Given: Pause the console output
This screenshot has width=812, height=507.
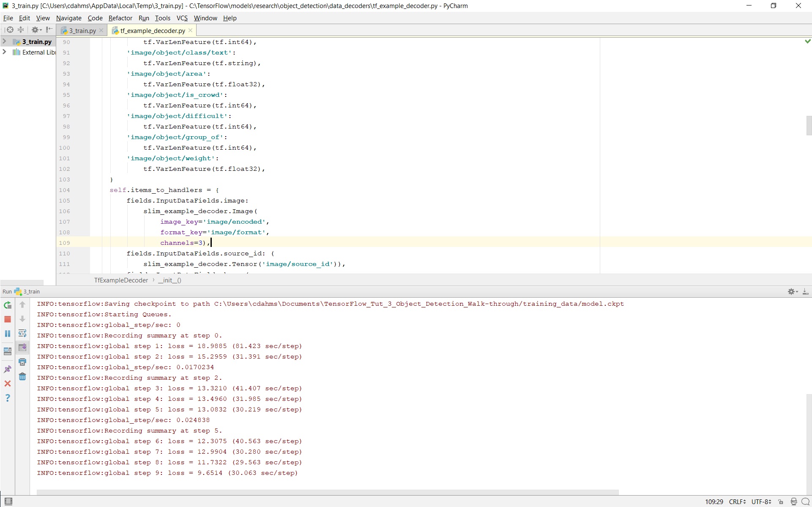Looking at the screenshot, I should [8, 334].
